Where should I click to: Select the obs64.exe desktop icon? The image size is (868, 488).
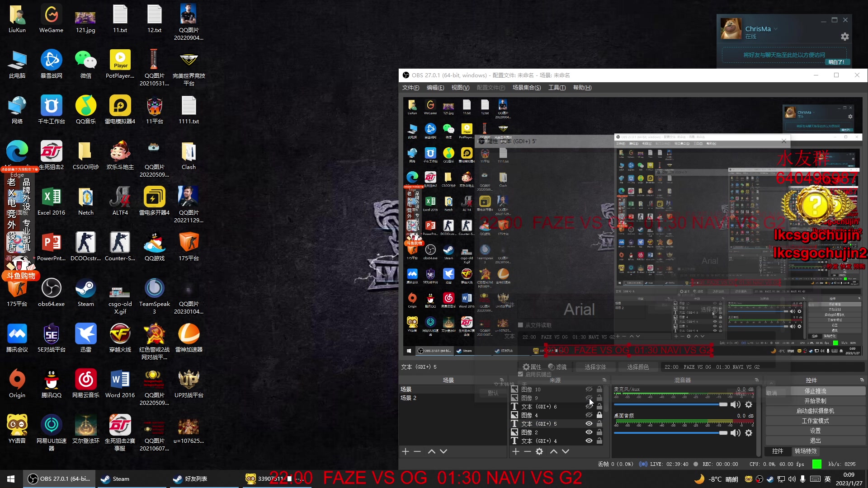pyautogui.click(x=51, y=293)
